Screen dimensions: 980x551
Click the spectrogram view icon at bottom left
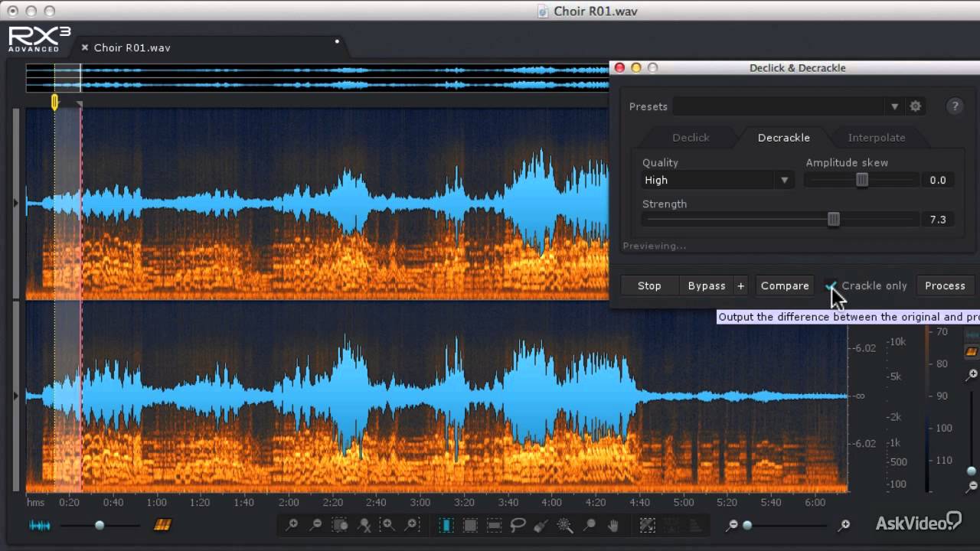pyautogui.click(x=162, y=525)
